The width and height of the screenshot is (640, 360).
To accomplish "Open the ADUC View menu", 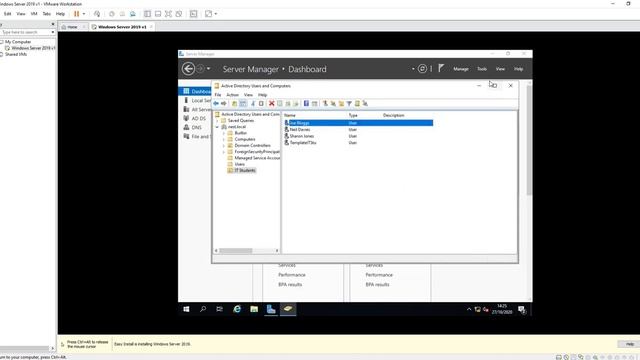I will point(248,95).
